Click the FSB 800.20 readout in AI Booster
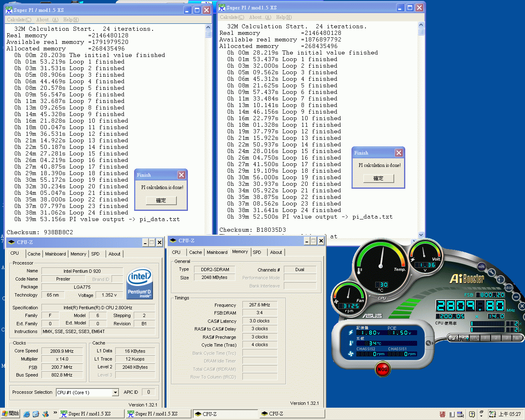 pos(491,295)
